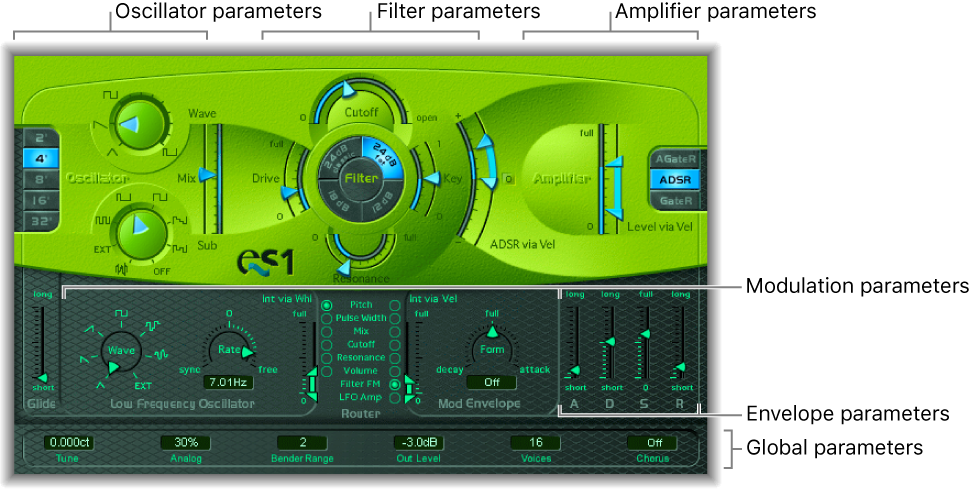Select the triangle wave icon below oscillator Wave knob

pos(114,151)
